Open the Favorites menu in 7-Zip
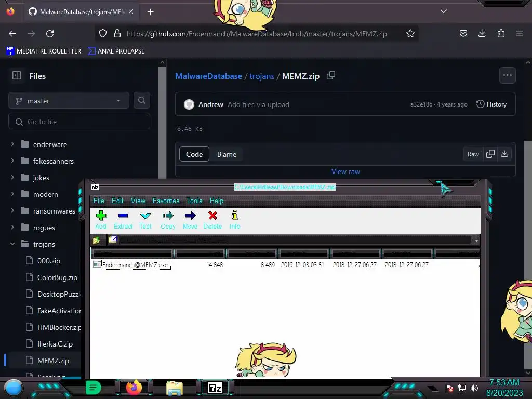The width and height of the screenshot is (532, 399). [x=166, y=201]
